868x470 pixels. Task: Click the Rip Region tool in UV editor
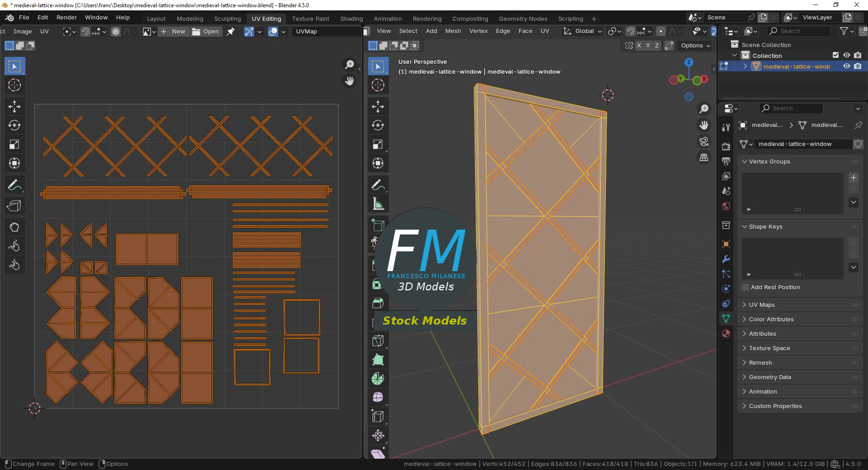pos(14,206)
